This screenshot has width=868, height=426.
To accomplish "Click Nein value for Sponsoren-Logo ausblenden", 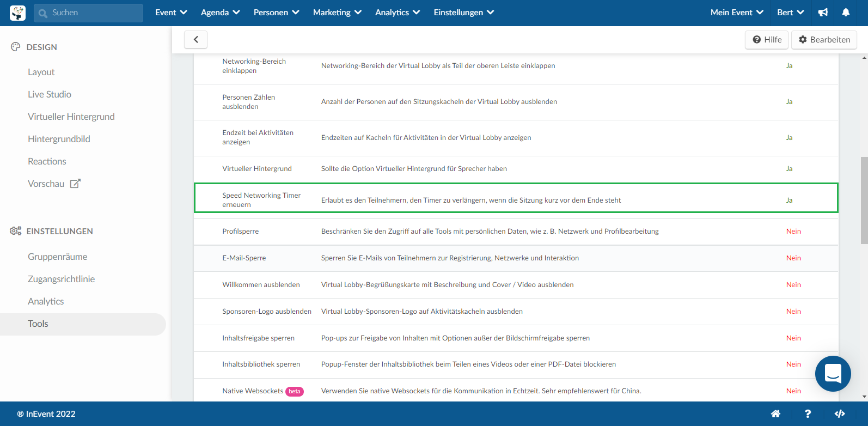I will point(793,312).
